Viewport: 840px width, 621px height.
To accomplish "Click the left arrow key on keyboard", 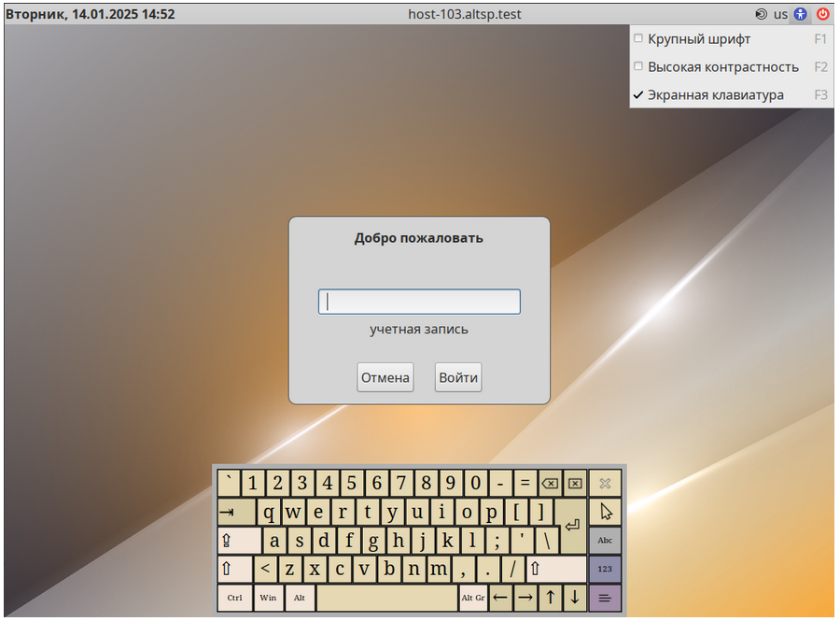I will pos(500,598).
